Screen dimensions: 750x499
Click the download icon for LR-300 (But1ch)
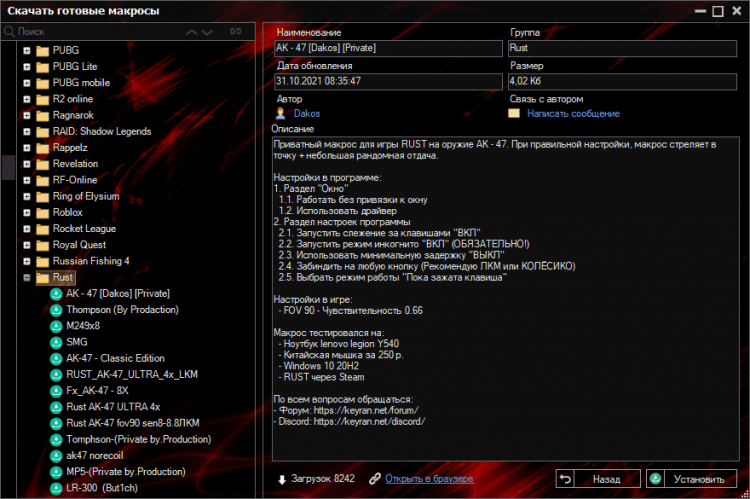tap(56, 488)
